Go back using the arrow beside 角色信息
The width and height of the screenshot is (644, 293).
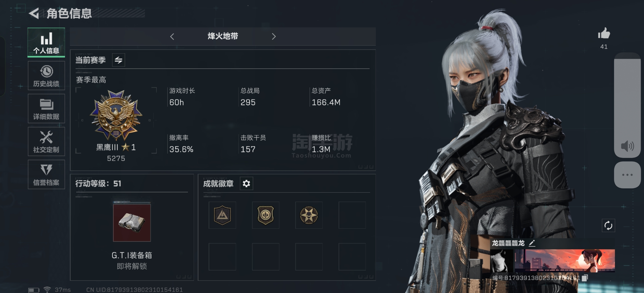coord(34,13)
